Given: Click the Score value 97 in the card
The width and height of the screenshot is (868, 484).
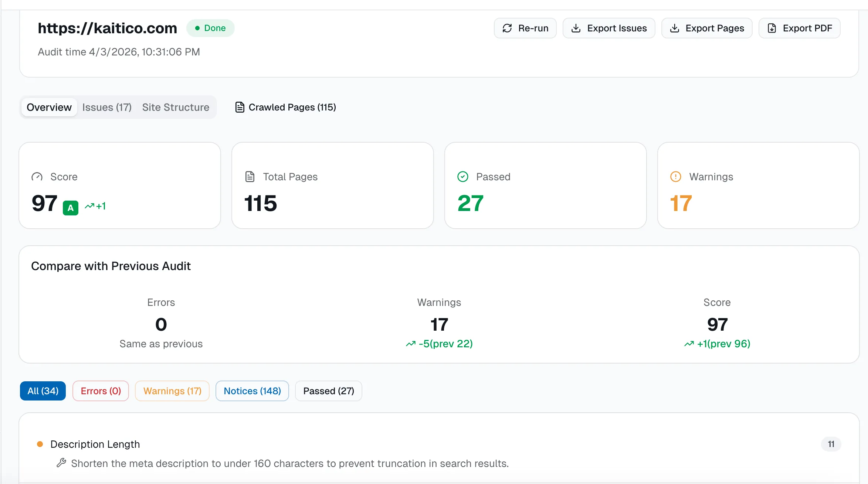Looking at the screenshot, I should coord(45,203).
